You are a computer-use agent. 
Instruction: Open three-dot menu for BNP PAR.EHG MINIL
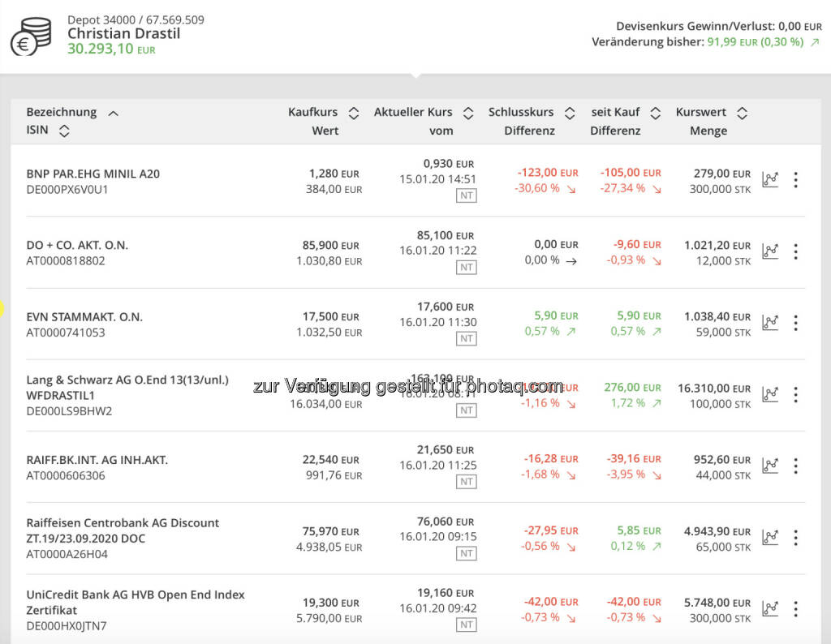pyautogui.click(x=795, y=179)
